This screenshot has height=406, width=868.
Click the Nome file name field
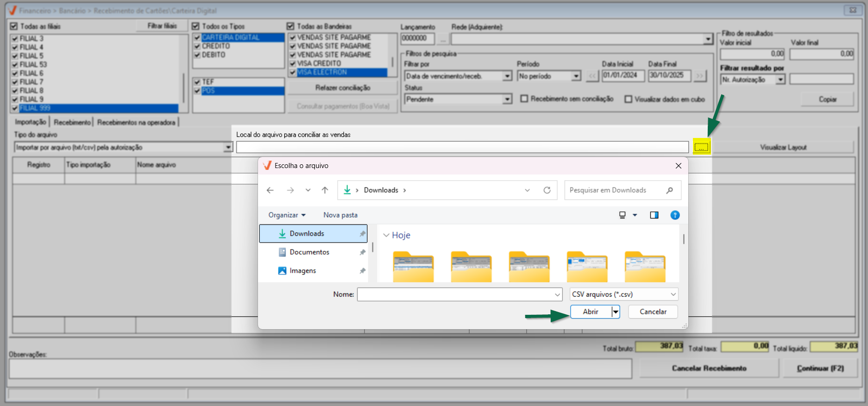456,294
